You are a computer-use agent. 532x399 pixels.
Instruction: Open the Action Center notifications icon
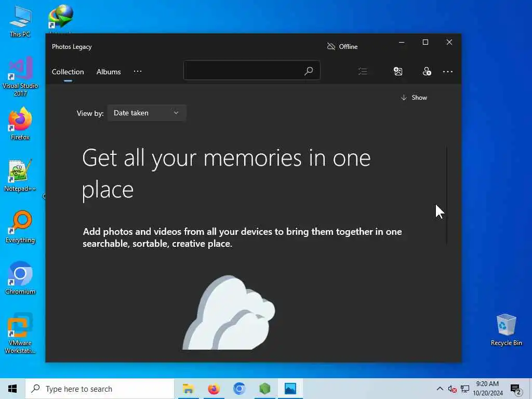(x=515, y=389)
